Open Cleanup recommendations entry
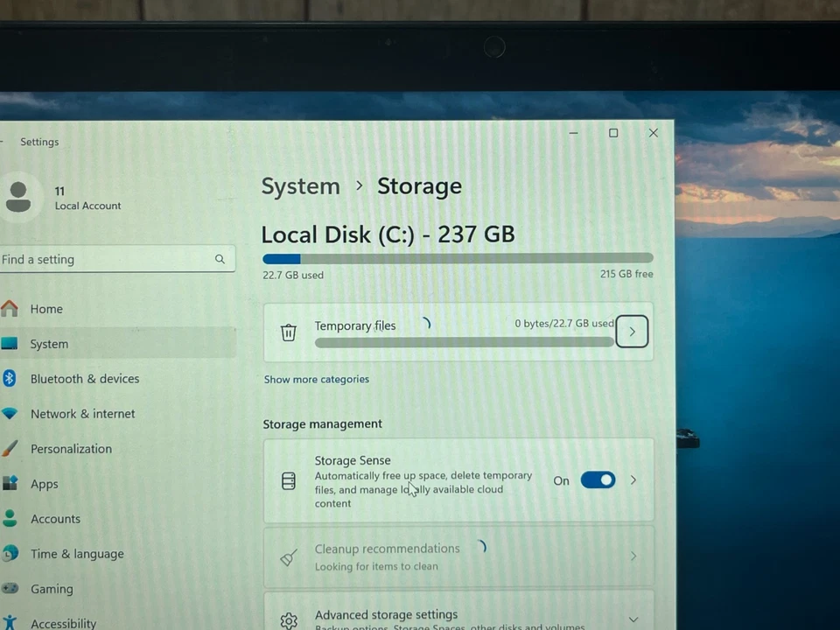Image resolution: width=840 pixels, height=630 pixels. point(458,556)
